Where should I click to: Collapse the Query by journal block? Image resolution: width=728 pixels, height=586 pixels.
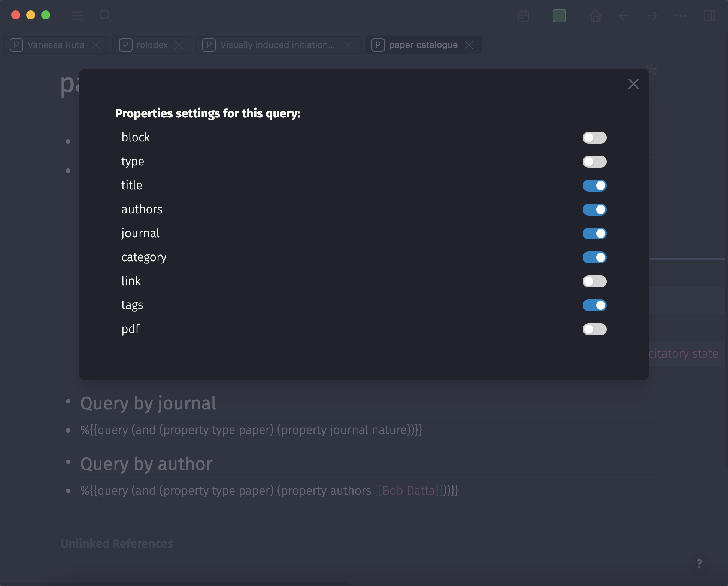click(69, 402)
